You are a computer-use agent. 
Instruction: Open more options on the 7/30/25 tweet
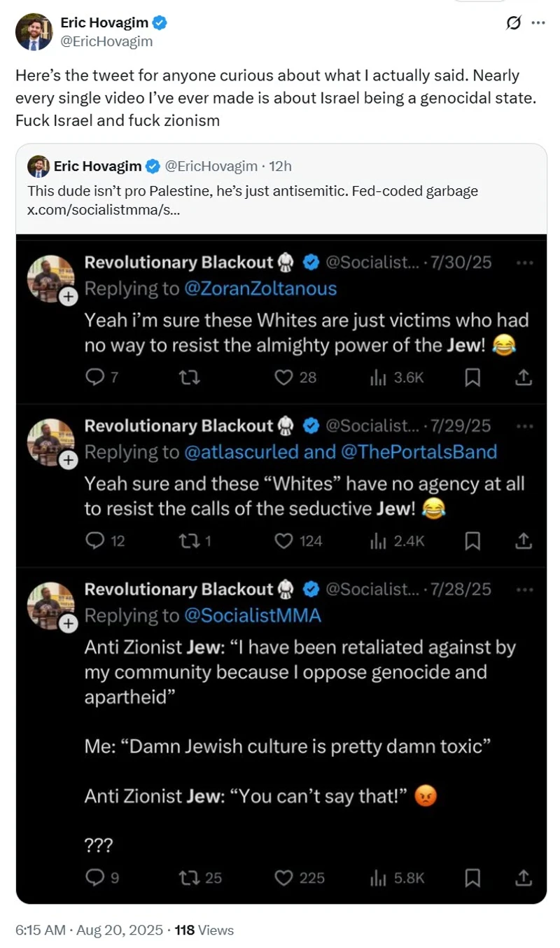524,263
